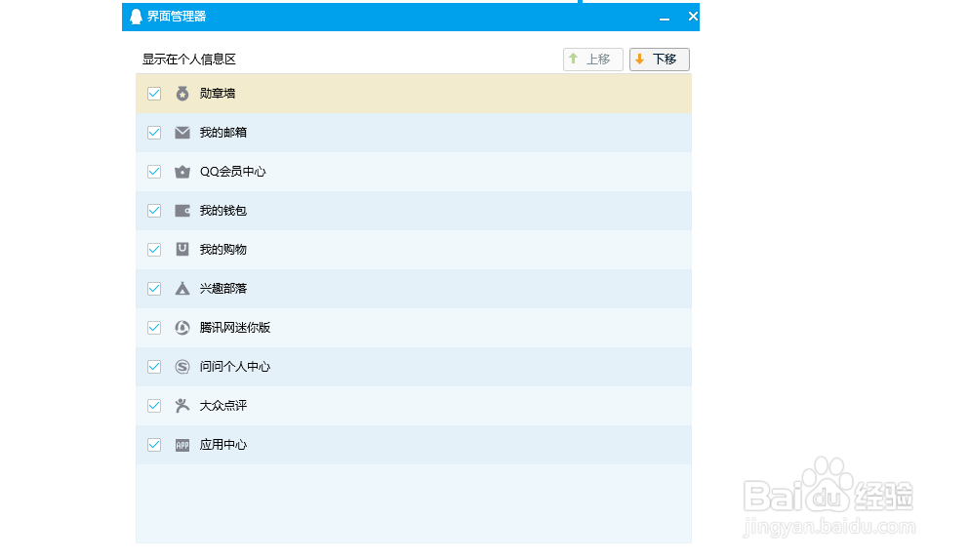Select the 问问个人中心 row text
Viewport: 969px width, 560px height.
[235, 367]
